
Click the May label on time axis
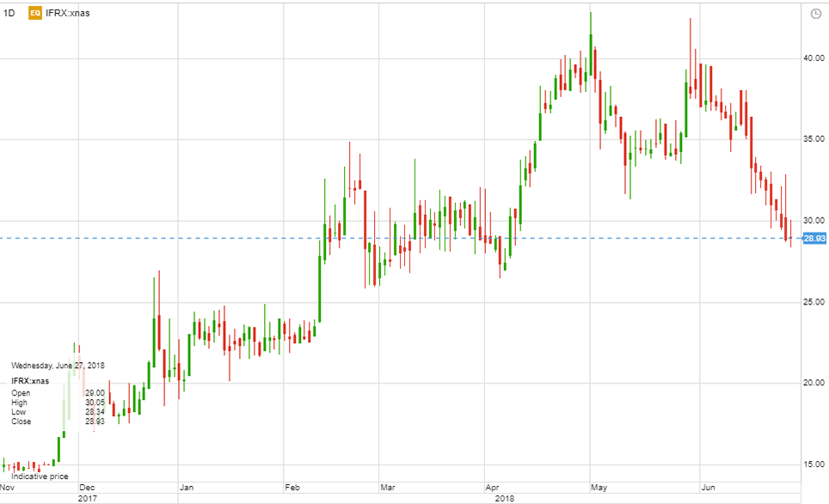pyautogui.click(x=599, y=487)
